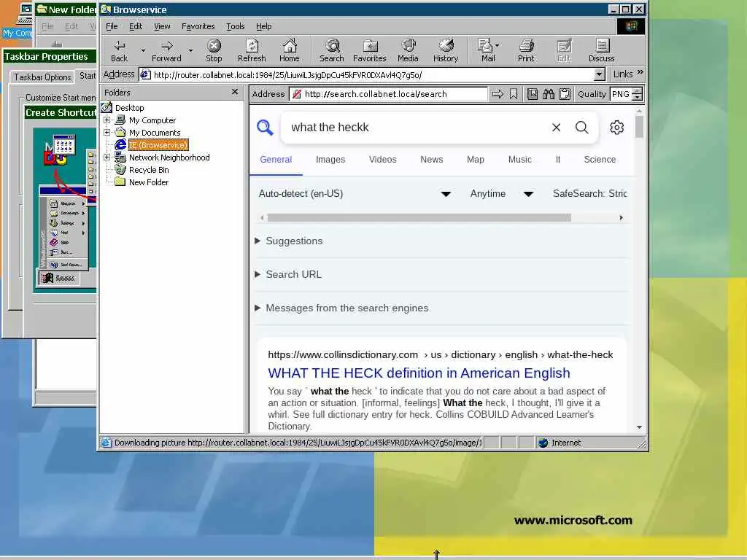Click the what the heckk search field
The height and width of the screenshot is (560, 747).
point(414,127)
